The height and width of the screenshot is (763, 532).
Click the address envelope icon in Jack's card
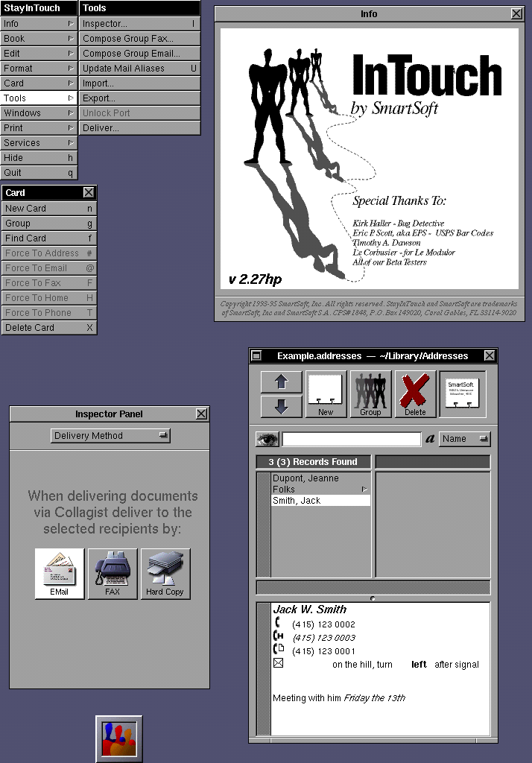pos(278,662)
